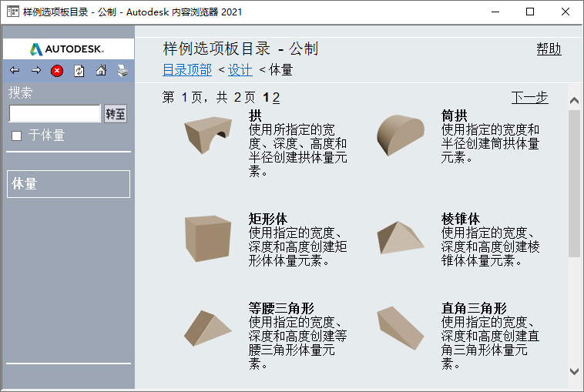Click the 拱 title text

[x=255, y=116]
